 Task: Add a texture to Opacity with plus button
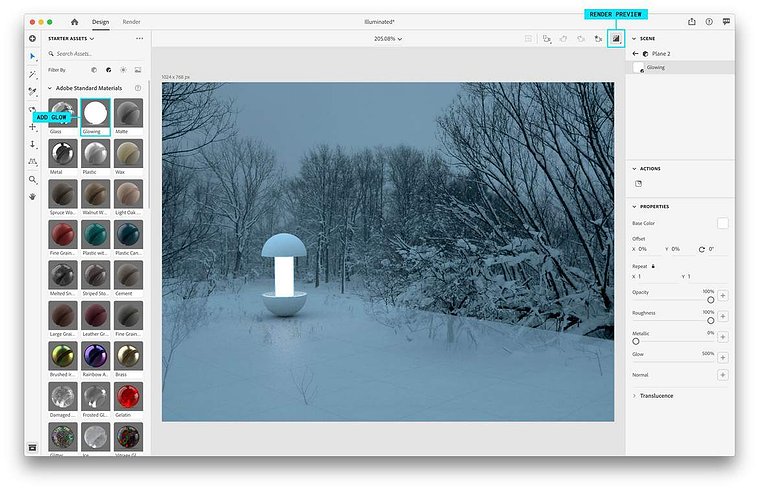point(723,295)
